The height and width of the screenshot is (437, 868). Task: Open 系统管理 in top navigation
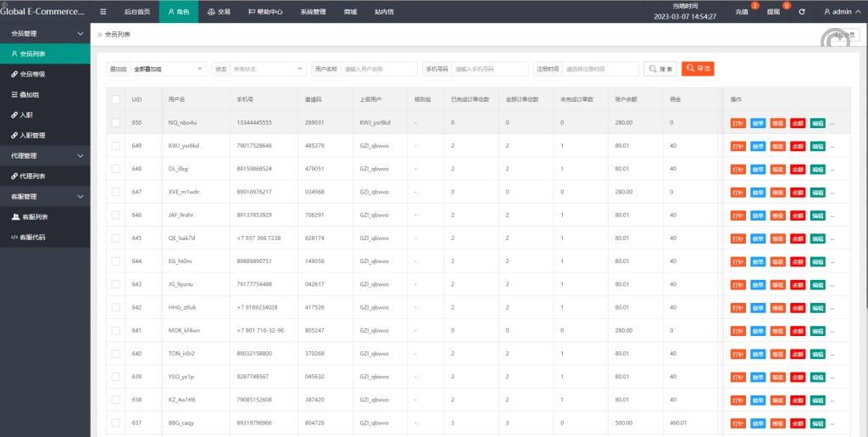[313, 13]
